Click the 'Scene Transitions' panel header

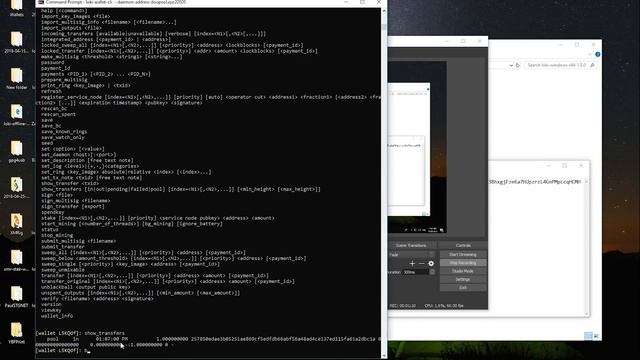[x=411, y=245]
